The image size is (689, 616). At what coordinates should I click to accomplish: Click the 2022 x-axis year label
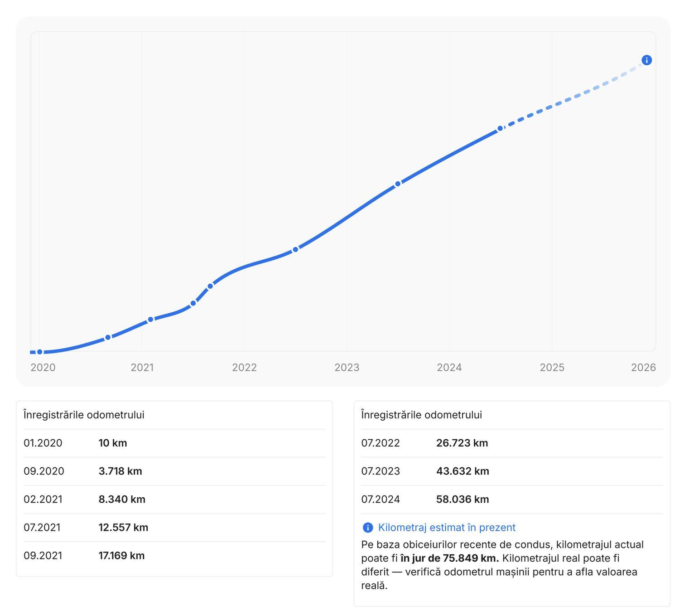click(244, 368)
